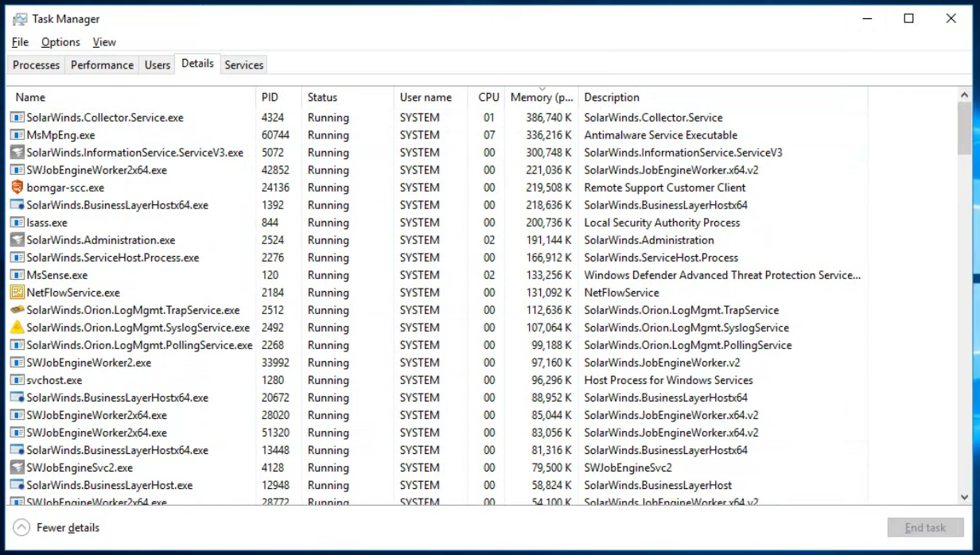Click the SolarWinds.BusinessLayerHost.exe icon
Viewport: 980px width, 555px height.
[17, 485]
